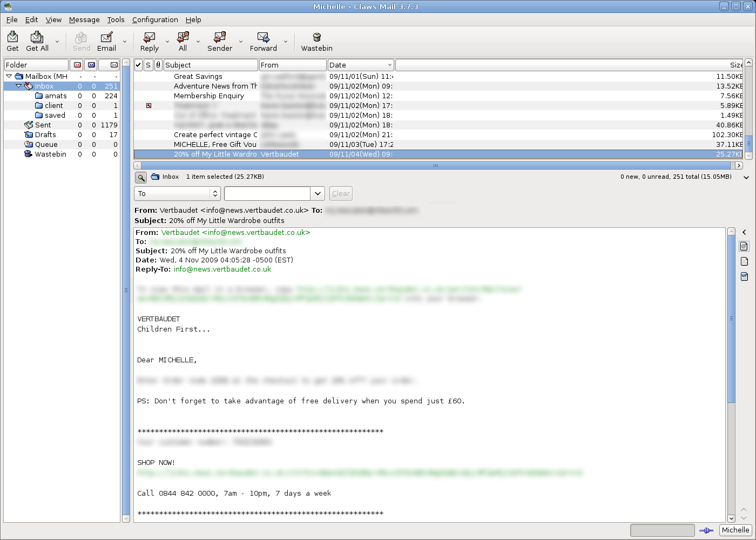The image size is (756, 540).
Task: Open the File menu
Action: 12,19
